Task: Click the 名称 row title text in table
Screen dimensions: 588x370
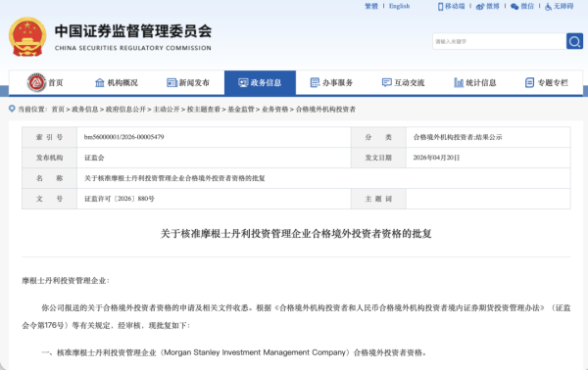Action: pos(174,178)
